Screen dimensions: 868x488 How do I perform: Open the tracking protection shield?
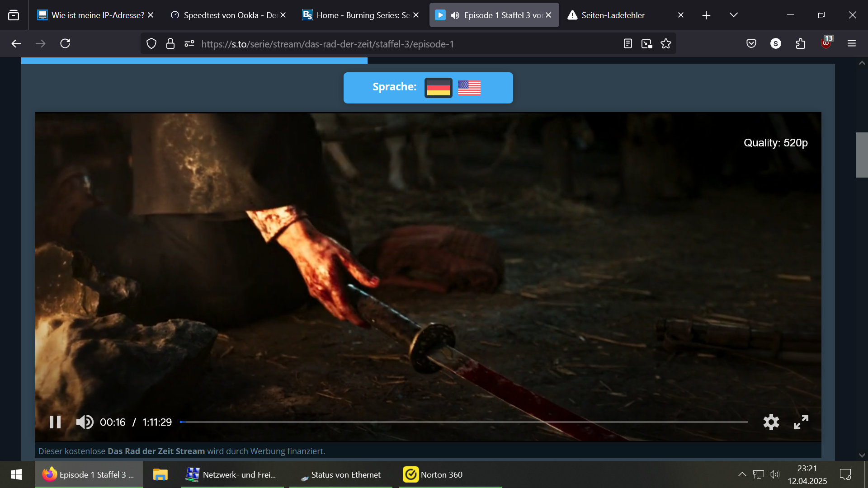151,43
